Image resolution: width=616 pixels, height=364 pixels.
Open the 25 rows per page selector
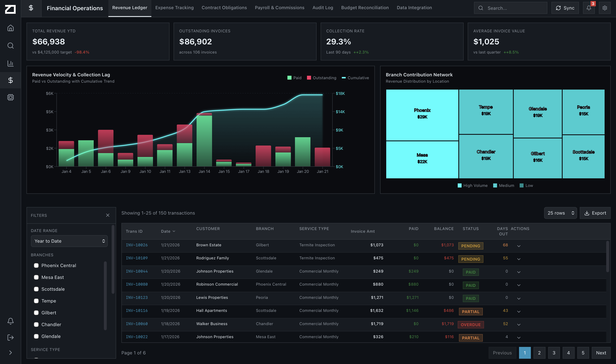[x=560, y=213]
